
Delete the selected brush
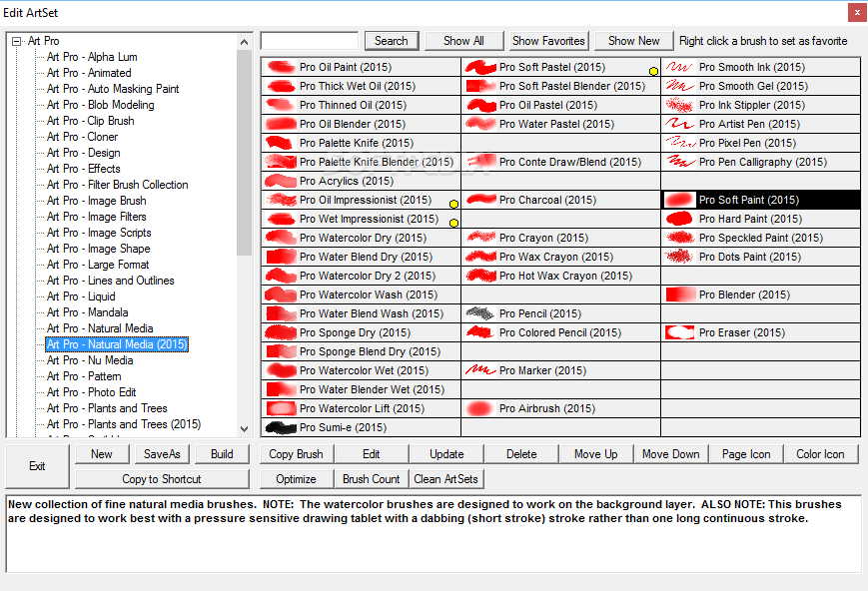pos(521,454)
